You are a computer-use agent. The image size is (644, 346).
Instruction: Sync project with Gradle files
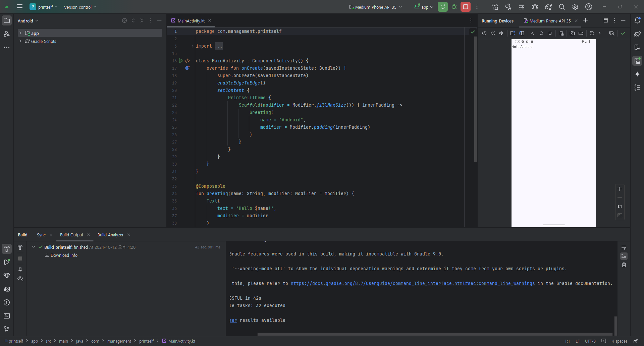tap(548, 7)
